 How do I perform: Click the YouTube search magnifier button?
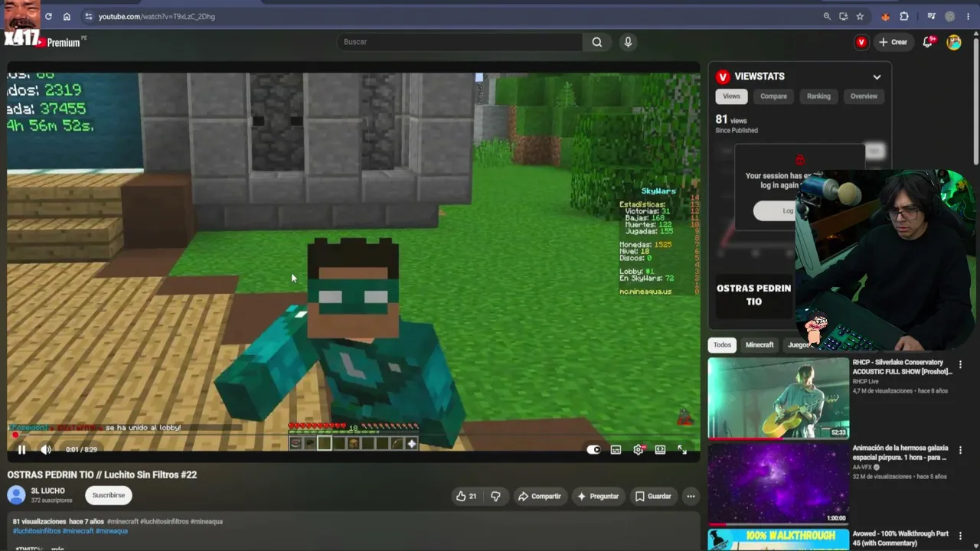pyautogui.click(x=596, y=42)
